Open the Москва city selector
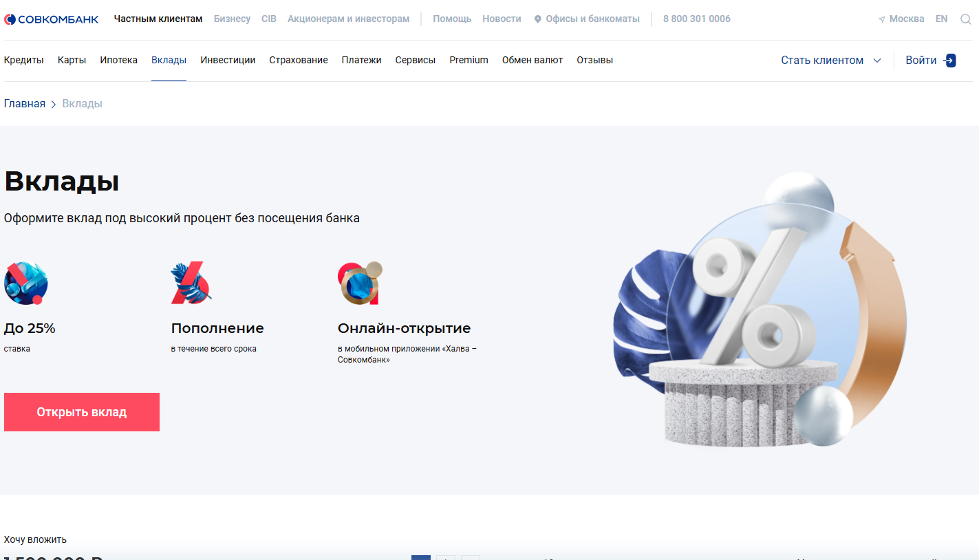The image size is (979, 560). [x=906, y=19]
